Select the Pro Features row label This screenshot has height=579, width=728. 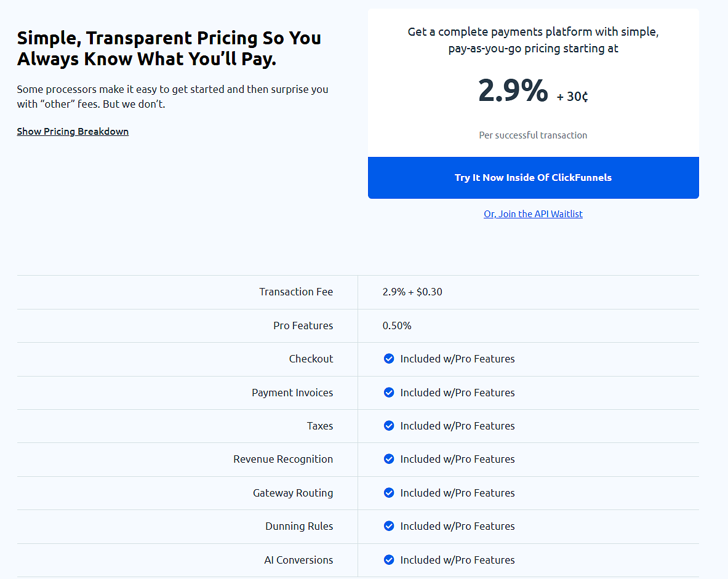point(303,325)
